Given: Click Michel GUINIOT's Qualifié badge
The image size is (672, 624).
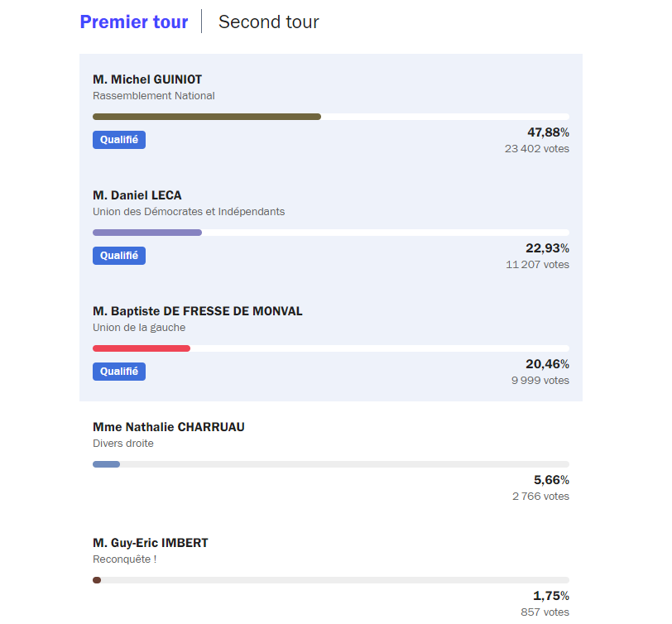Looking at the screenshot, I should (x=119, y=140).
